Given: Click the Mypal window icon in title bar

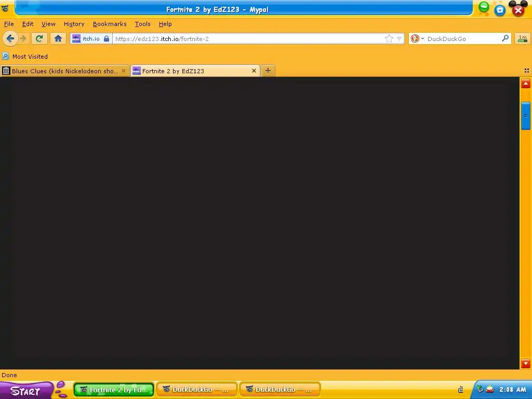Looking at the screenshot, I should coord(5,8).
